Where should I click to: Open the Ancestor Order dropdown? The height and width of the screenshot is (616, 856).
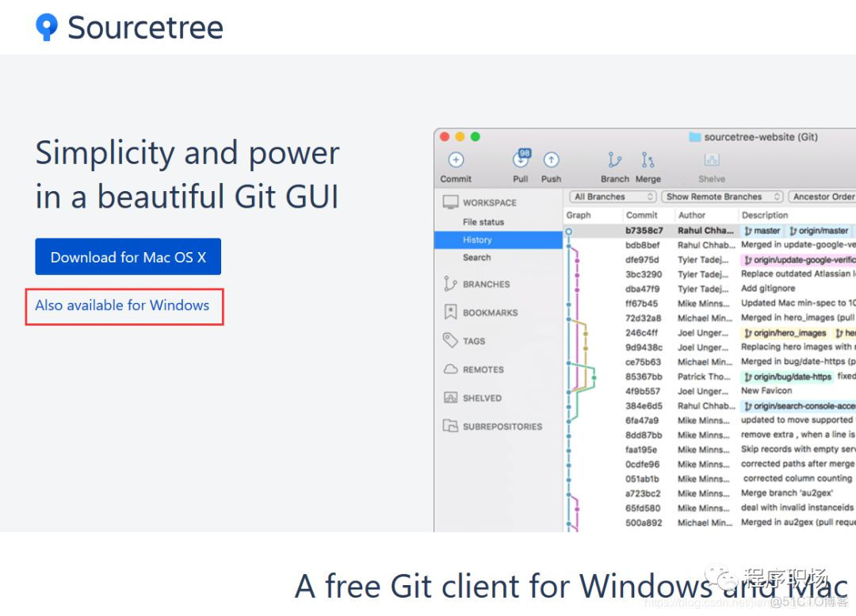tap(822, 197)
